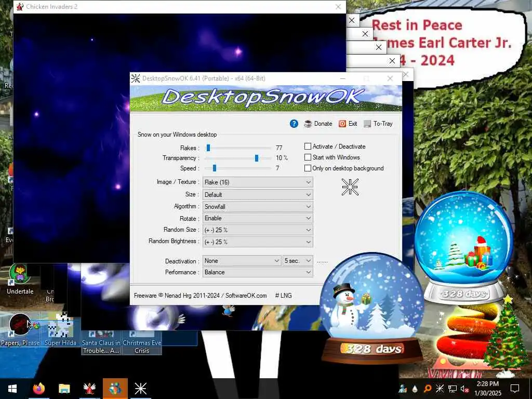Open Firefox from the taskbar

38,389
